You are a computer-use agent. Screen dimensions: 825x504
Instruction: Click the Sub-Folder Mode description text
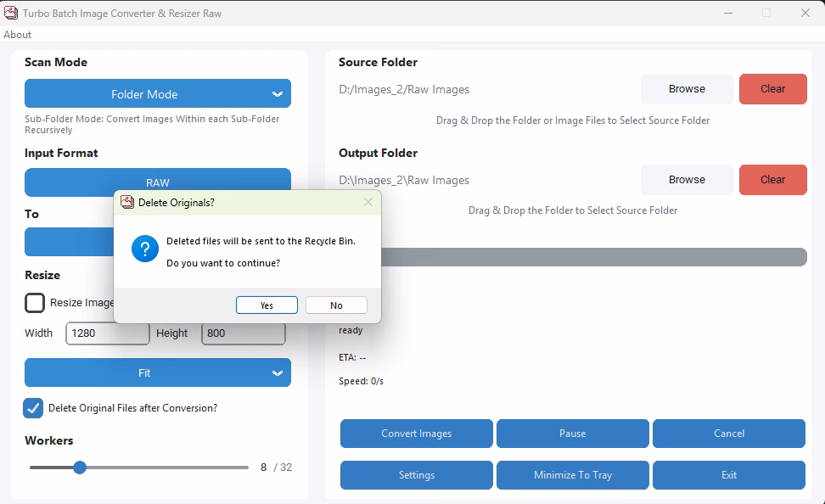click(152, 124)
